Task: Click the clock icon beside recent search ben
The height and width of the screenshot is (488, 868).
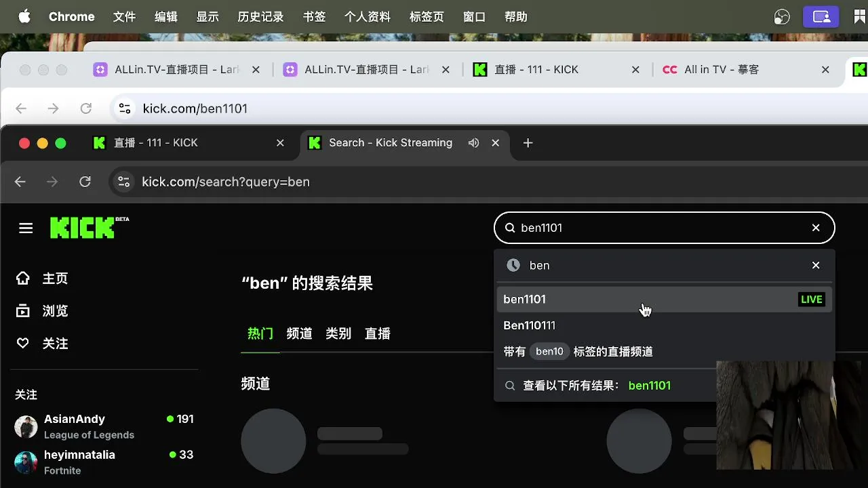Action: (x=513, y=266)
